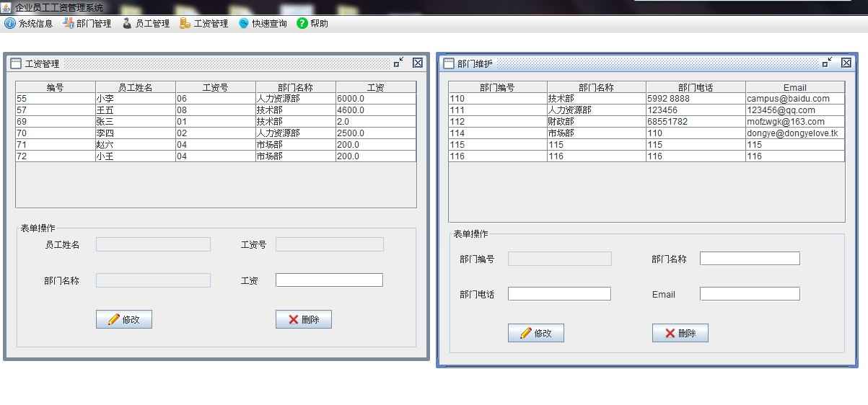
Task: Open the 部门管理 menu
Action: 87,24
